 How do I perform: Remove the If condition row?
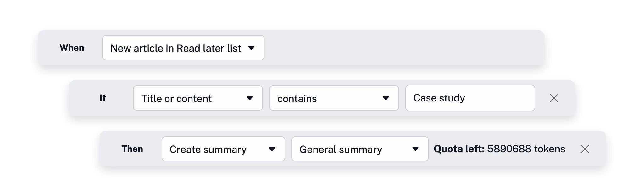coord(554,98)
